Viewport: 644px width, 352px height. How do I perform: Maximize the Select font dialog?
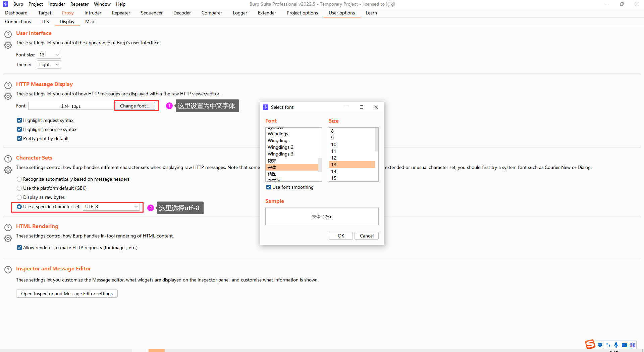point(362,107)
